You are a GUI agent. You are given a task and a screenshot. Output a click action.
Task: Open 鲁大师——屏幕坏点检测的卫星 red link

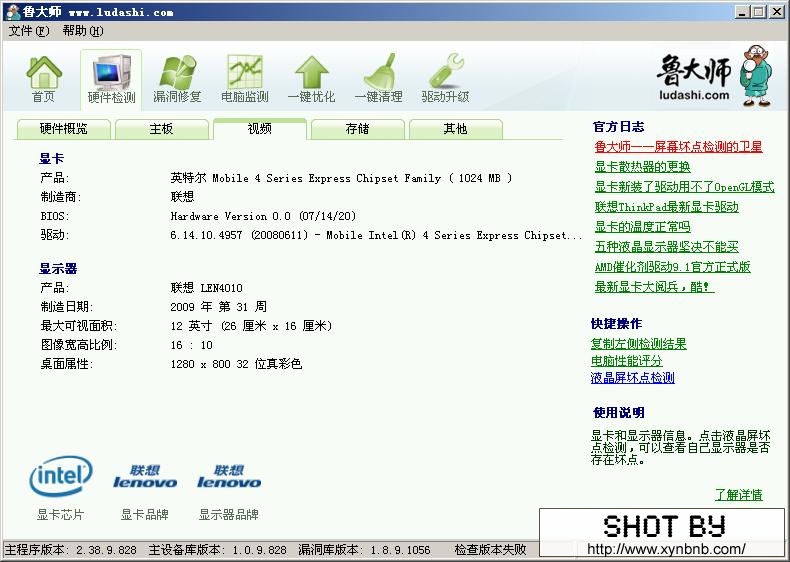[x=678, y=147]
